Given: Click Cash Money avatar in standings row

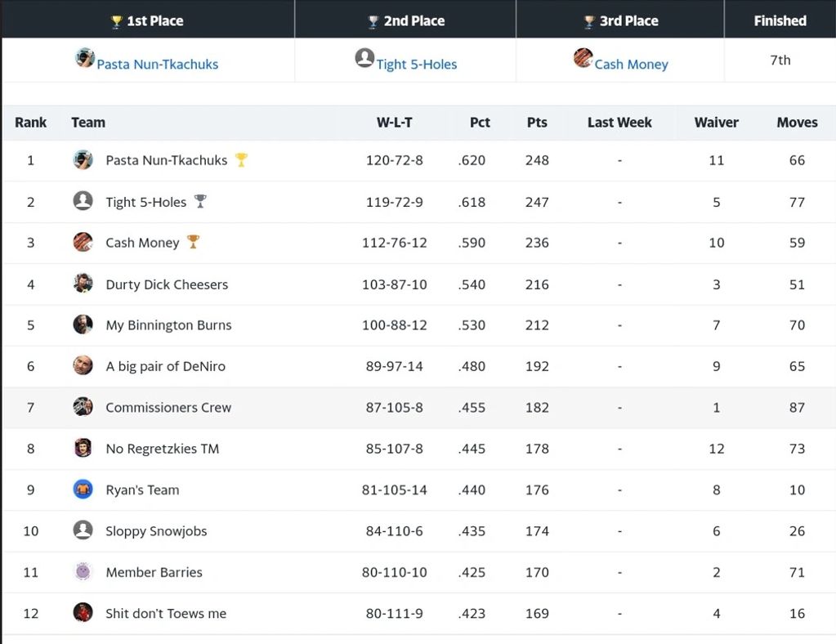Looking at the screenshot, I should click(83, 242).
